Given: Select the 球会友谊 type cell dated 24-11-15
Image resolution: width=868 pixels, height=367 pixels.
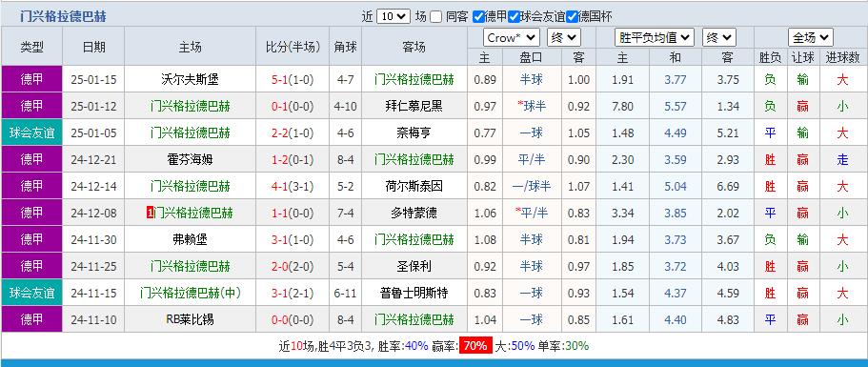Looking at the screenshot, I should 31,293.
